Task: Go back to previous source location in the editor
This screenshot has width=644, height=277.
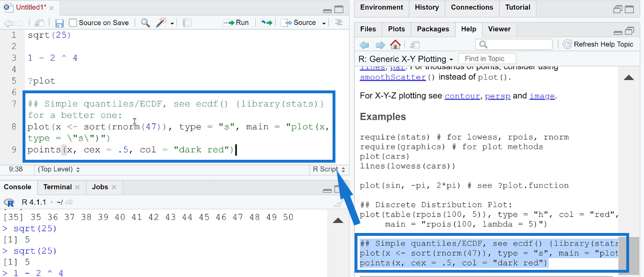Action: [9, 23]
